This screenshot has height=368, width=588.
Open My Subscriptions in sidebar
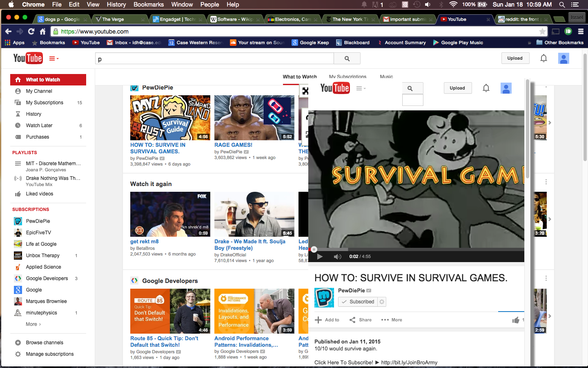tap(48, 103)
